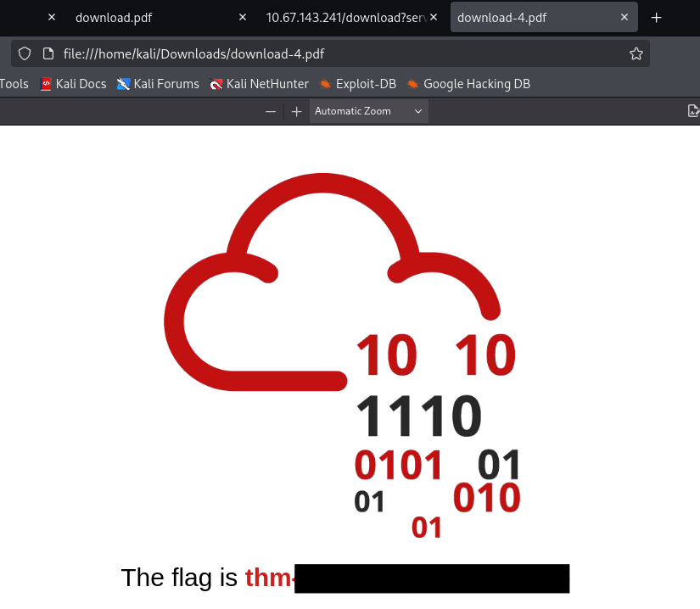Click the page info icon beside the URL

click(48, 54)
